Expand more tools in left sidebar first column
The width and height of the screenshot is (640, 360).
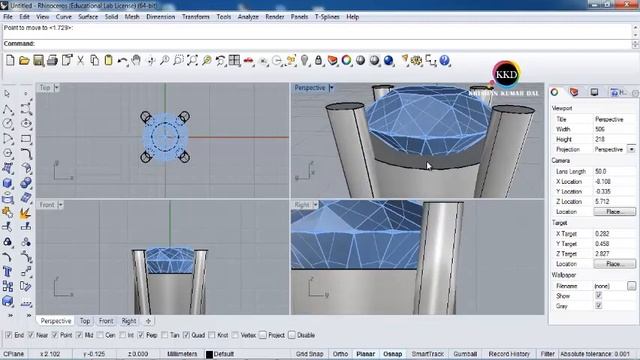click(10, 316)
